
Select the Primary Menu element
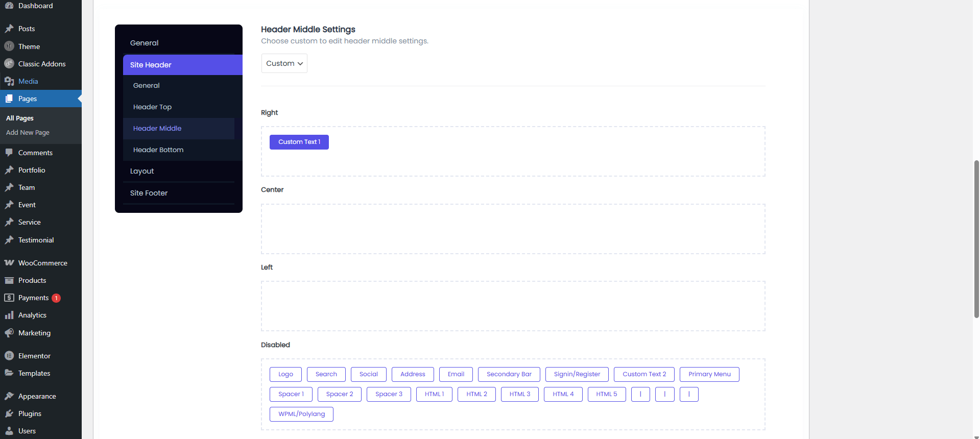pyautogui.click(x=709, y=374)
